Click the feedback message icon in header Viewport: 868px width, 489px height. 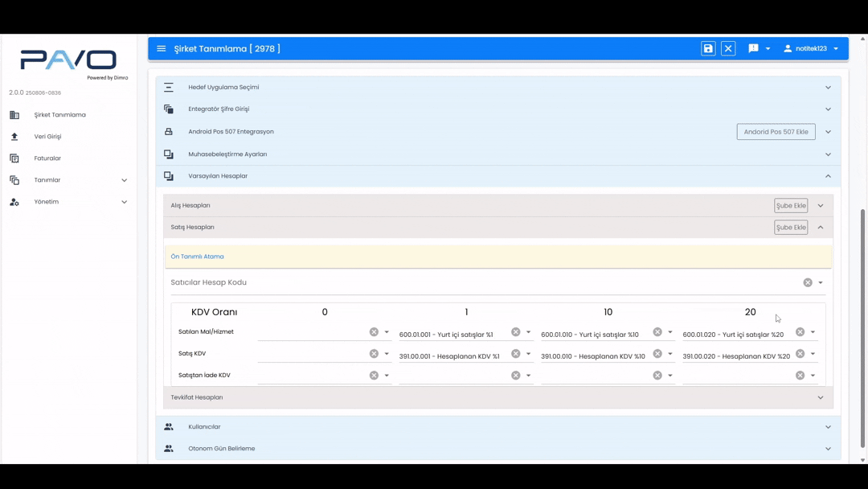(x=753, y=49)
